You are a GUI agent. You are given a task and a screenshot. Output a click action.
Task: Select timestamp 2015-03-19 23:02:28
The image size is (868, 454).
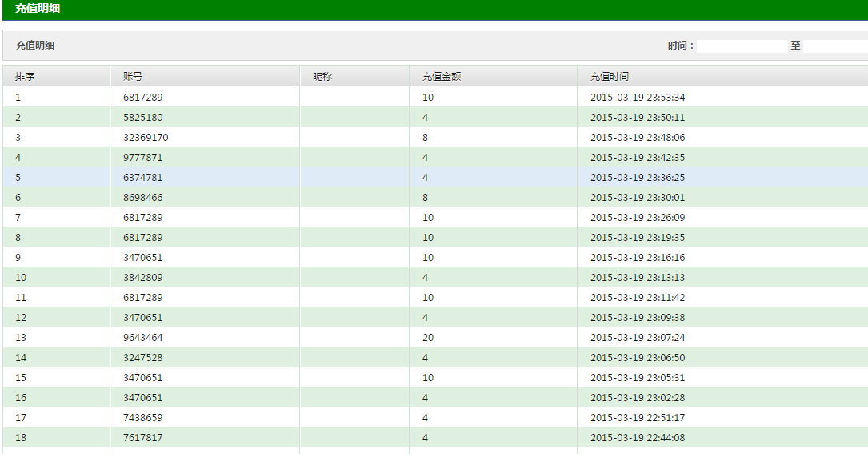point(638,397)
